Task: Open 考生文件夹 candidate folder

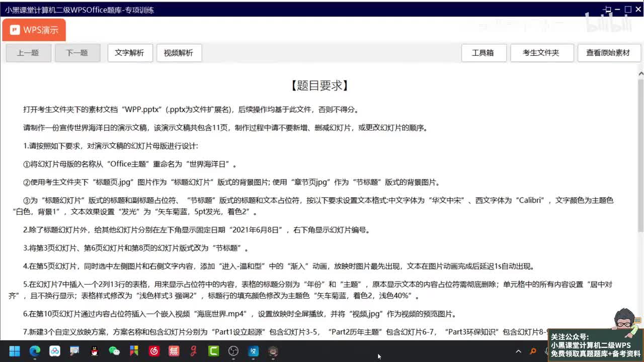Action: point(542,53)
